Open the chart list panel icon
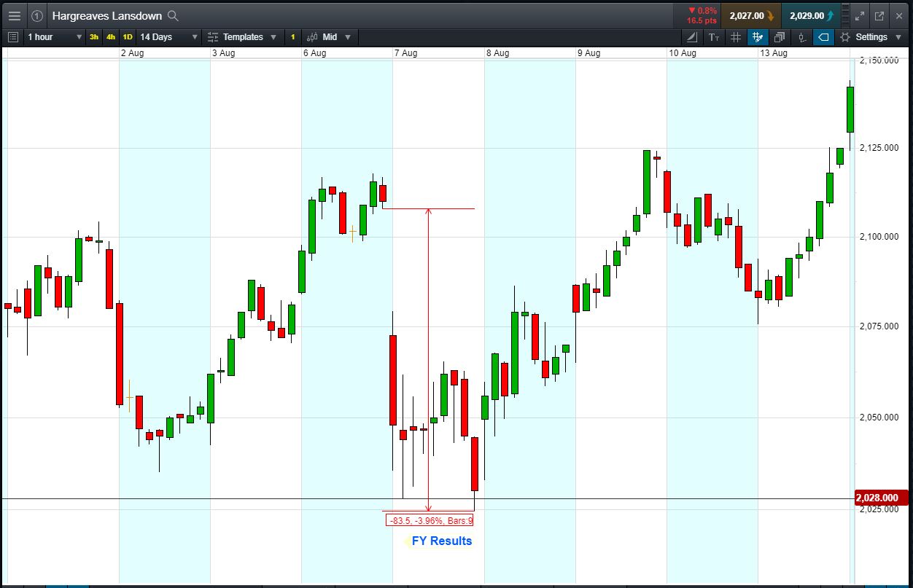The height and width of the screenshot is (588, 913). 13,36
